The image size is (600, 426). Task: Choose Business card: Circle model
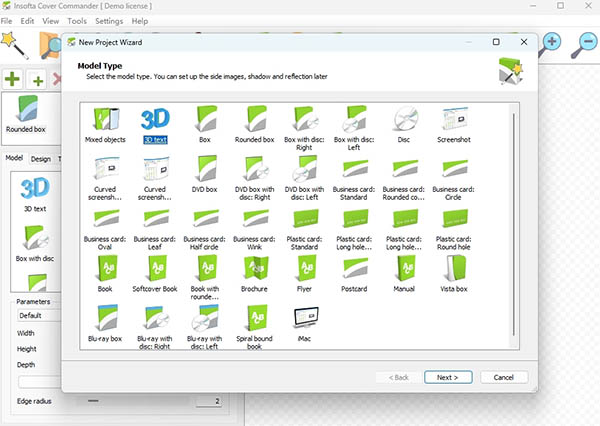pos(453,178)
